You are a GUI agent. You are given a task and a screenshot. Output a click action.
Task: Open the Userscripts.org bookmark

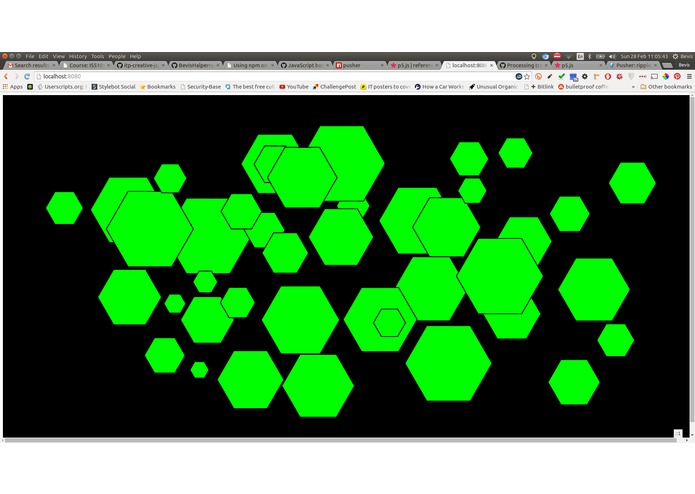coord(61,87)
